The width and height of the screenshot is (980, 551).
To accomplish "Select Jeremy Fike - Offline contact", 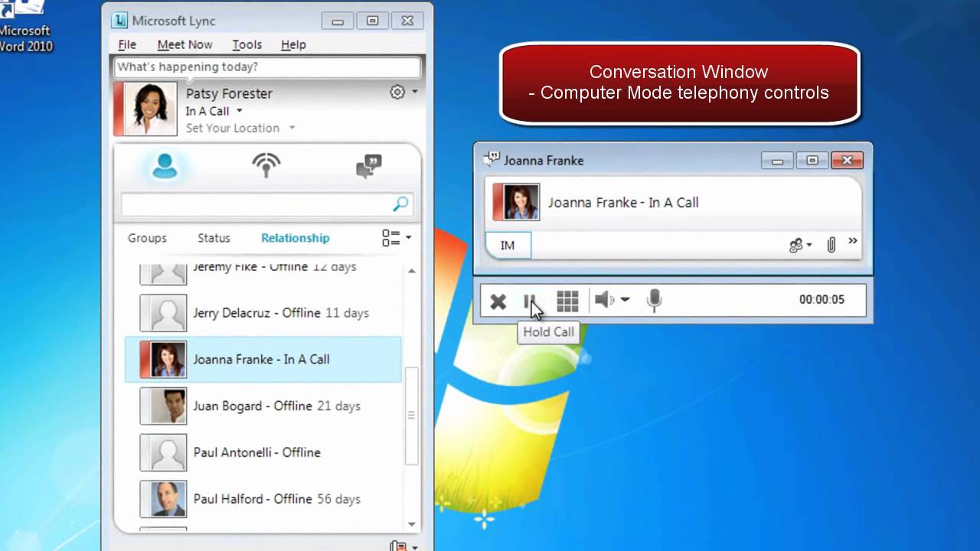I will (x=263, y=272).
